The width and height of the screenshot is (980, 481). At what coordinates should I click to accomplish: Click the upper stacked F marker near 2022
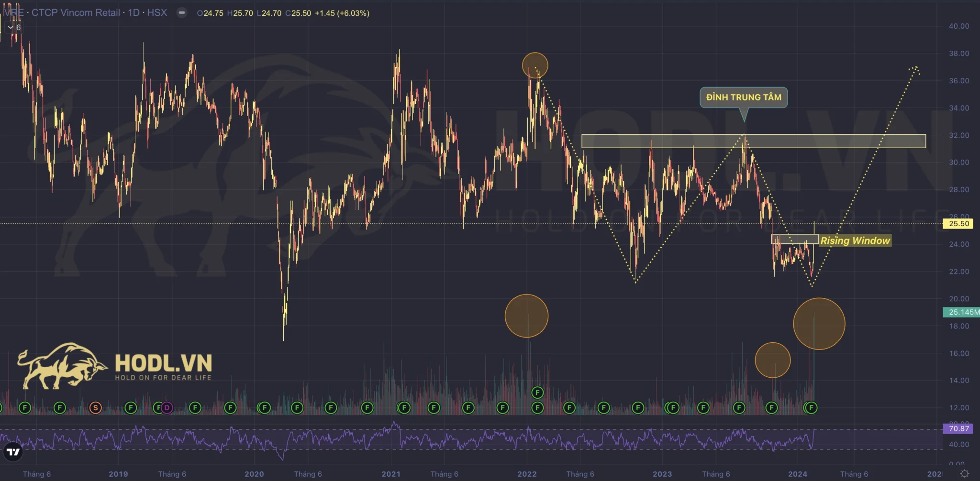[537, 393]
